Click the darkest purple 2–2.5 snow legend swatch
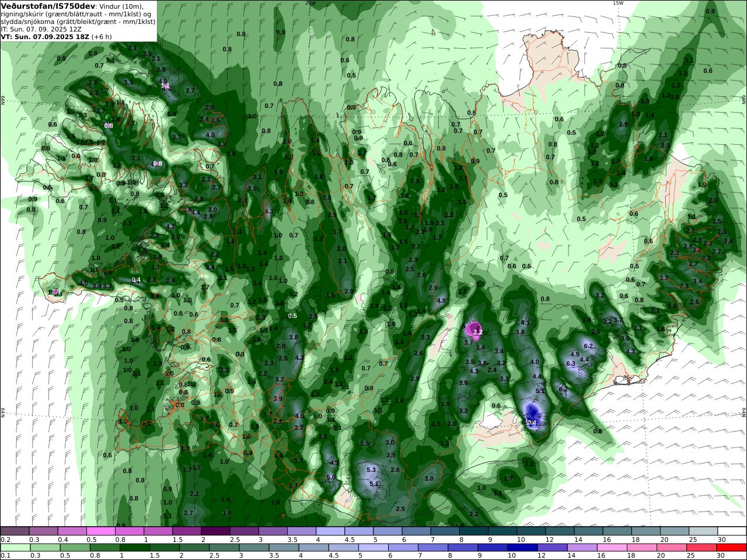Image resolution: width=747 pixels, height=560 pixels. coord(215,531)
